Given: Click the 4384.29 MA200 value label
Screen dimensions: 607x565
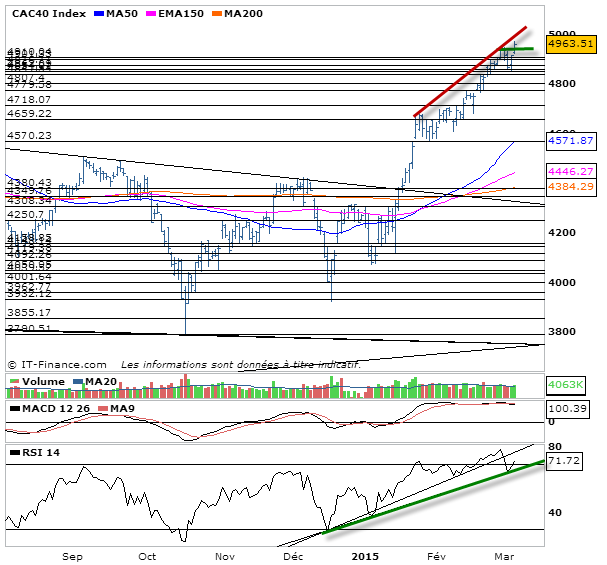Looking at the screenshot, I should click(571, 186).
